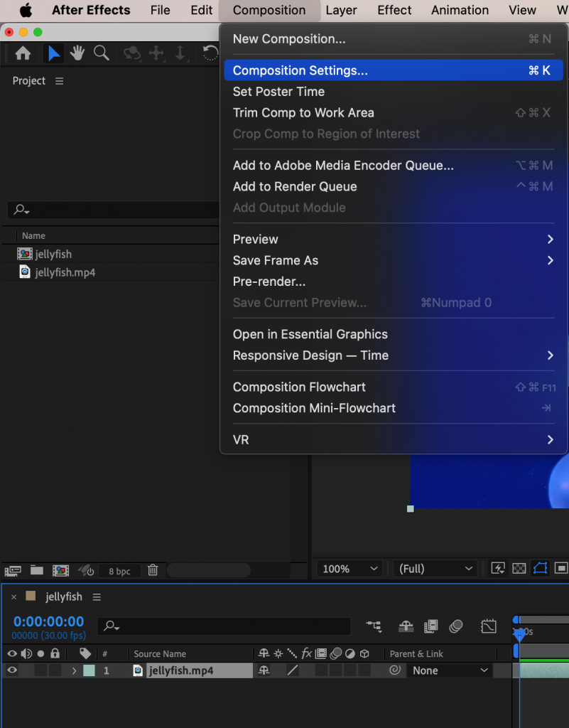Image resolution: width=569 pixels, height=728 pixels.
Task: Click the project trash delete icon
Action: click(153, 569)
